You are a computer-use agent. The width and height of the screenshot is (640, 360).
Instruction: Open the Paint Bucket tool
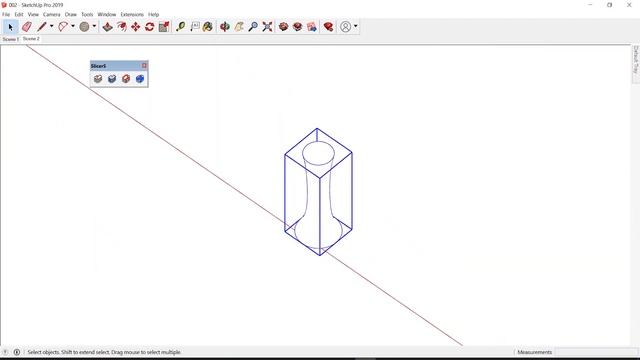tap(208, 27)
